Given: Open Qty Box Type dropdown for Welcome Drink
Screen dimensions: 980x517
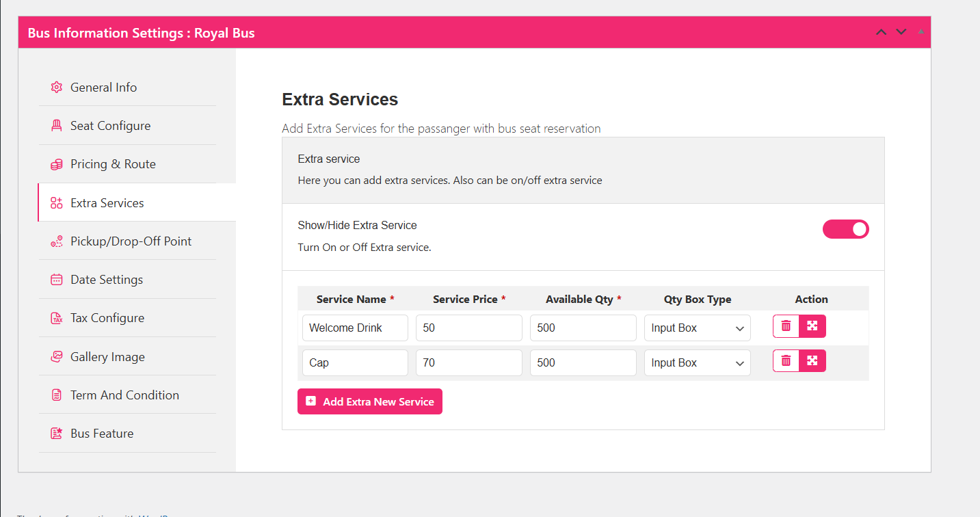Looking at the screenshot, I should (x=697, y=328).
